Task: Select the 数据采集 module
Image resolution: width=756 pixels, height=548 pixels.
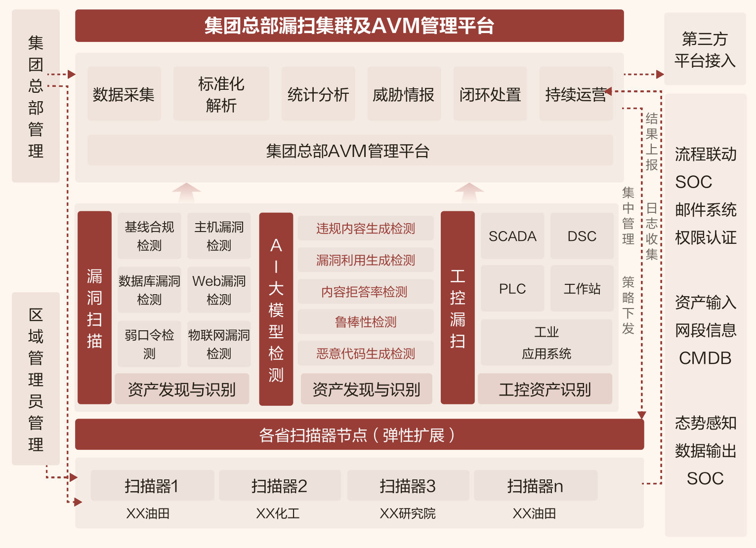Action: (x=124, y=93)
